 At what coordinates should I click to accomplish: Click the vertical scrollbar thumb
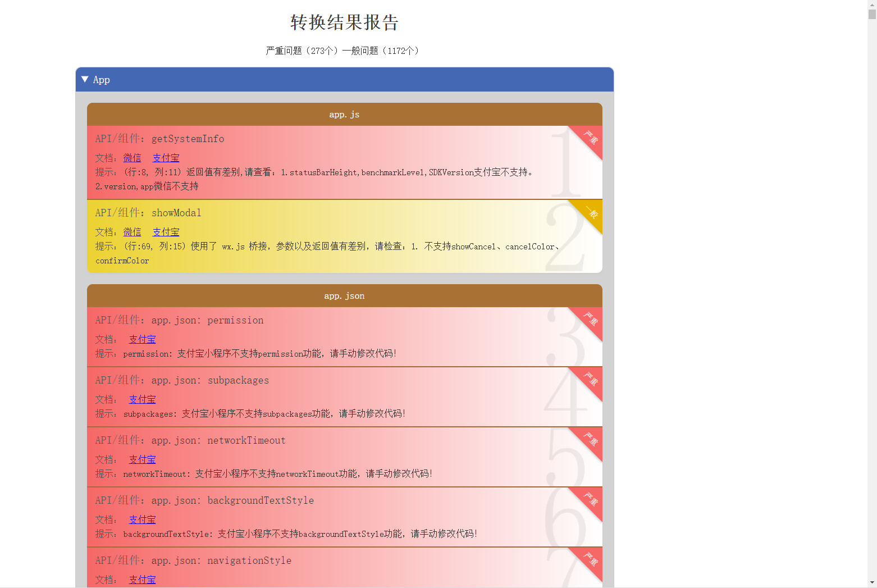tap(872, 14)
